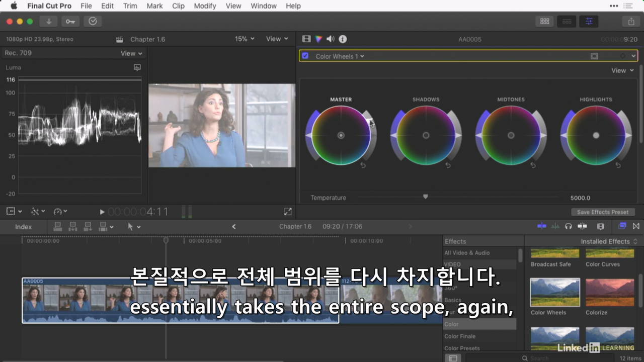Viewport: 644px width, 362px height.
Task: Click the share export icon
Action: click(631, 21)
